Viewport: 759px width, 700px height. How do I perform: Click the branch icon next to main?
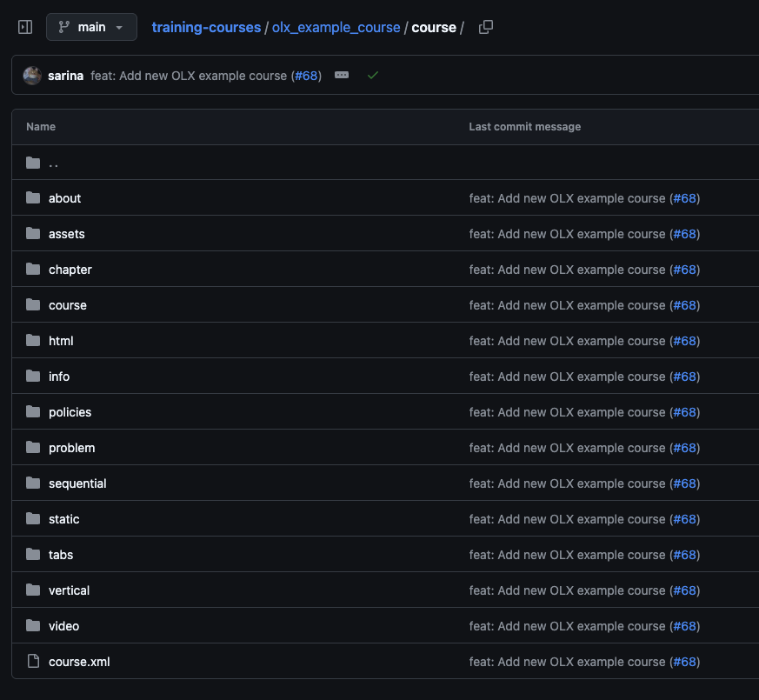point(65,26)
